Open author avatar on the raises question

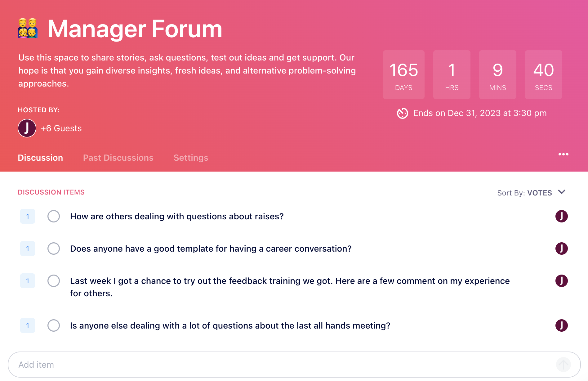click(x=561, y=216)
